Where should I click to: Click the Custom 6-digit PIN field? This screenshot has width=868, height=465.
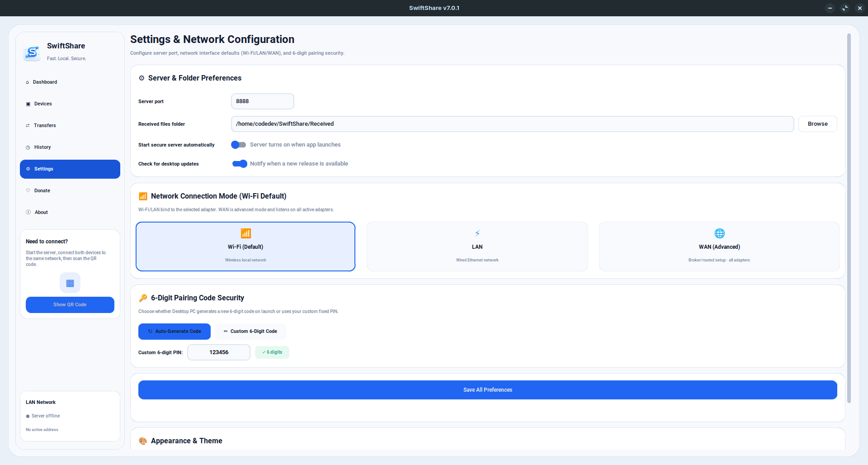click(219, 352)
